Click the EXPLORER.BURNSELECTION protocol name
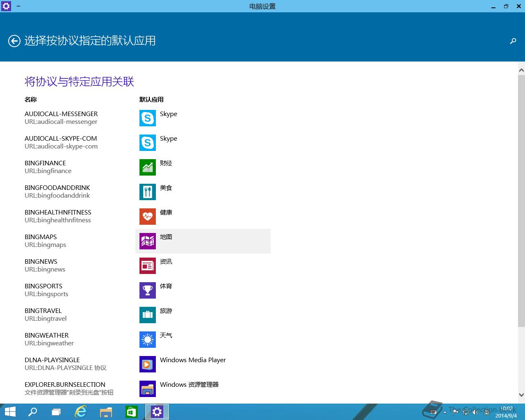This screenshot has width=525, height=420. 65,385
